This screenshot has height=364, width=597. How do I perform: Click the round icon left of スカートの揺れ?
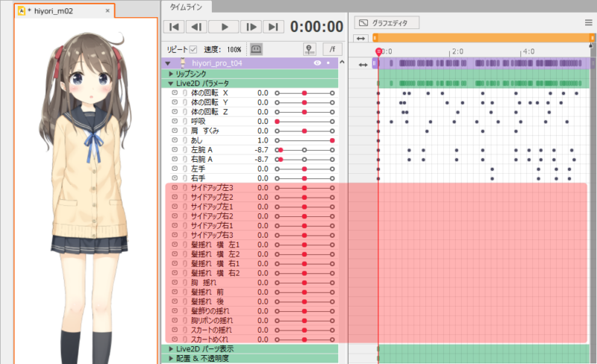point(175,330)
